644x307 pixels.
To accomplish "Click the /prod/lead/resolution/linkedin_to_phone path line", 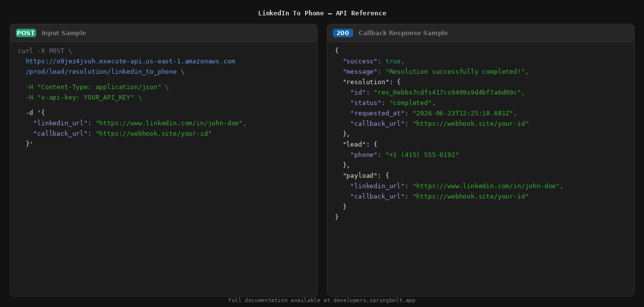I will coord(105,72).
